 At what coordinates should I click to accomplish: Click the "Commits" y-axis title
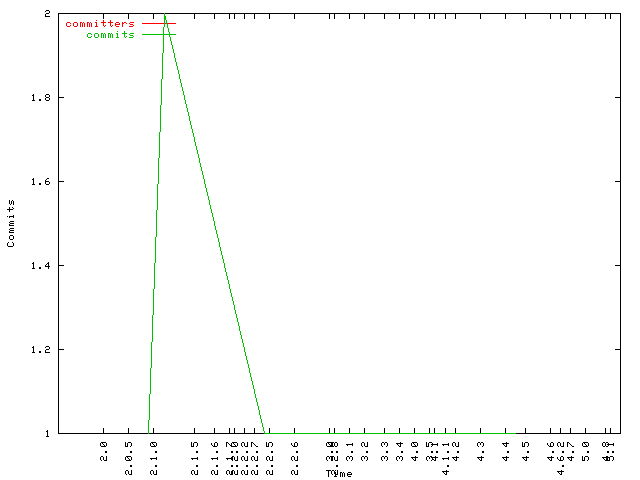click(x=11, y=223)
